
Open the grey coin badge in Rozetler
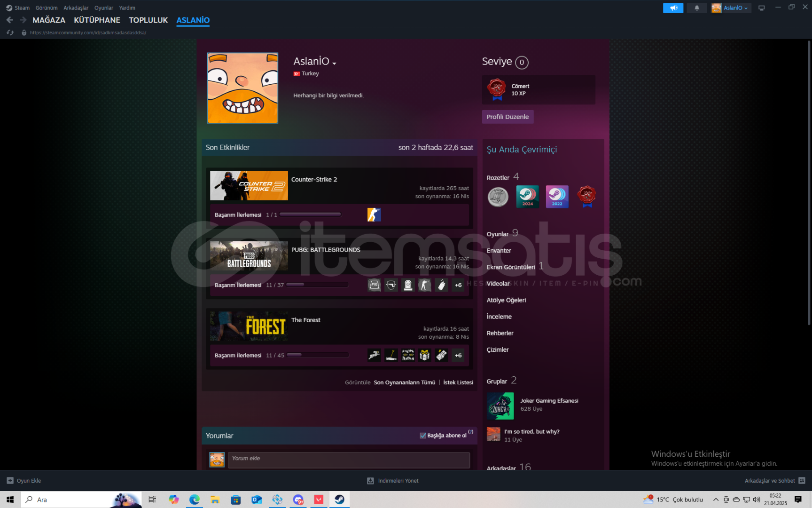click(498, 197)
